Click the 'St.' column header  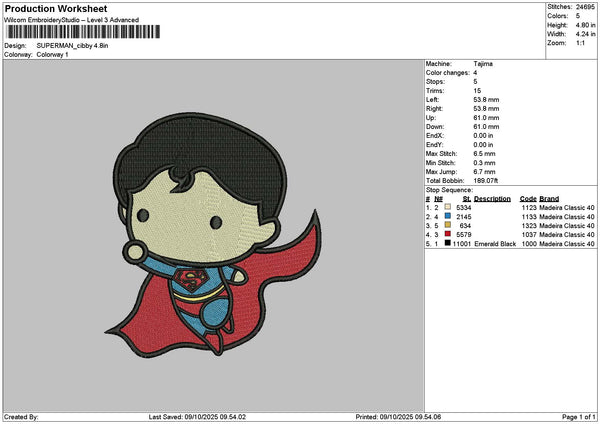pos(467,199)
